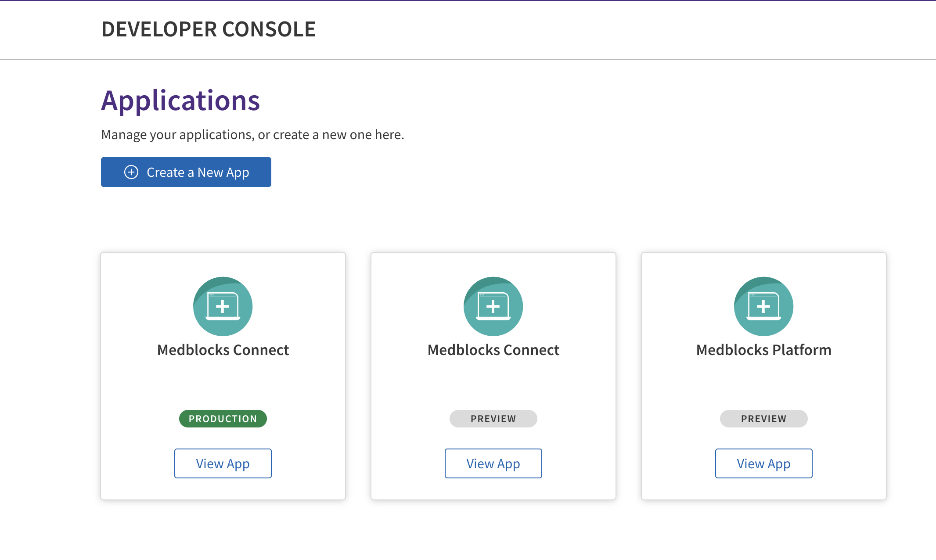Image resolution: width=936 pixels, height=560 pixels.
Task: Create a New App
Action: point(186,172)
